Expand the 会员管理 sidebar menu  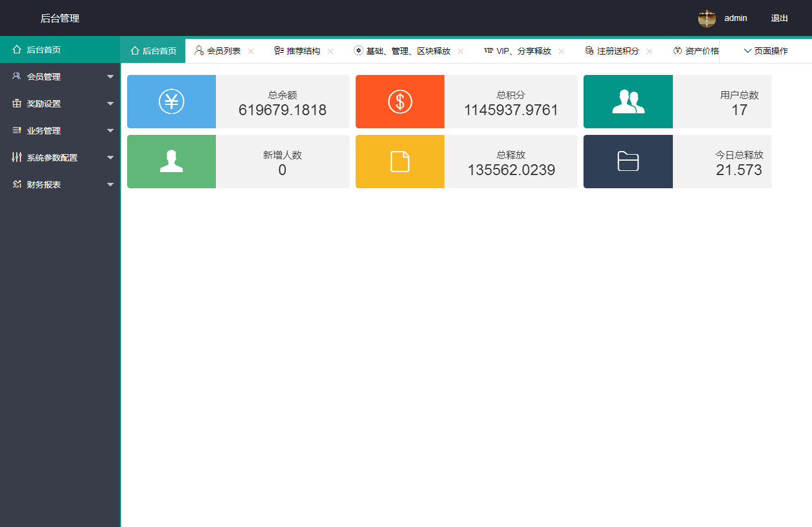60,77
